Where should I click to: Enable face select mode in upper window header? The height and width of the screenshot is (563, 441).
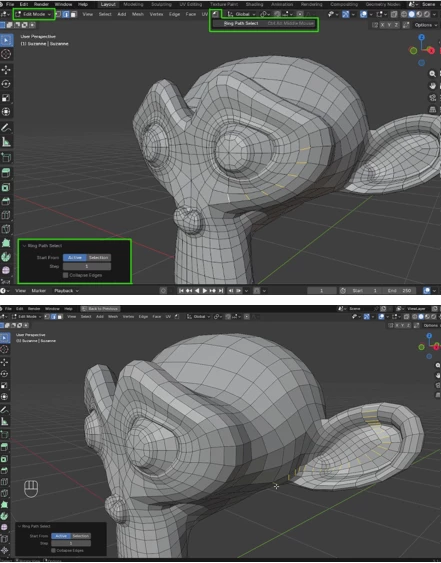point(73,14)
